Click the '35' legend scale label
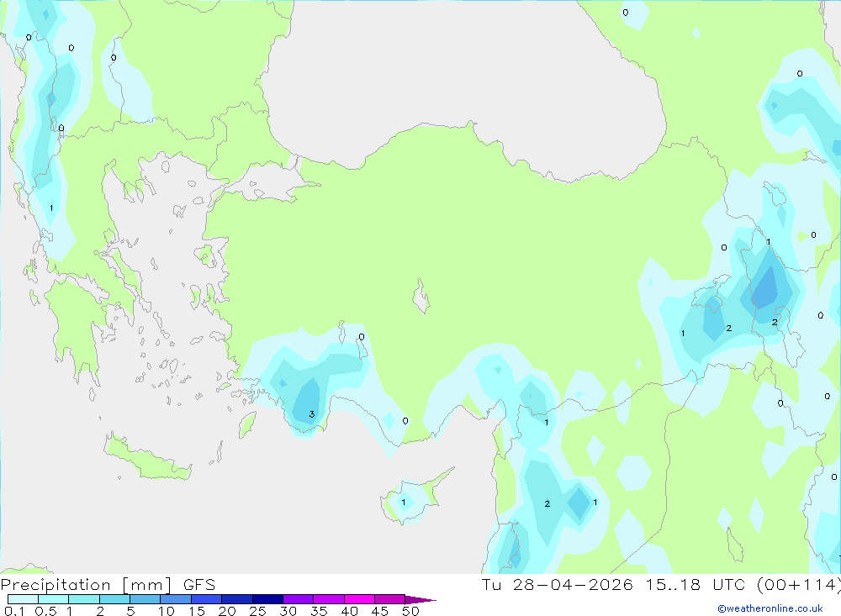Image resolution: width=841 pixels, height=616 pixels. coord(319,611)
